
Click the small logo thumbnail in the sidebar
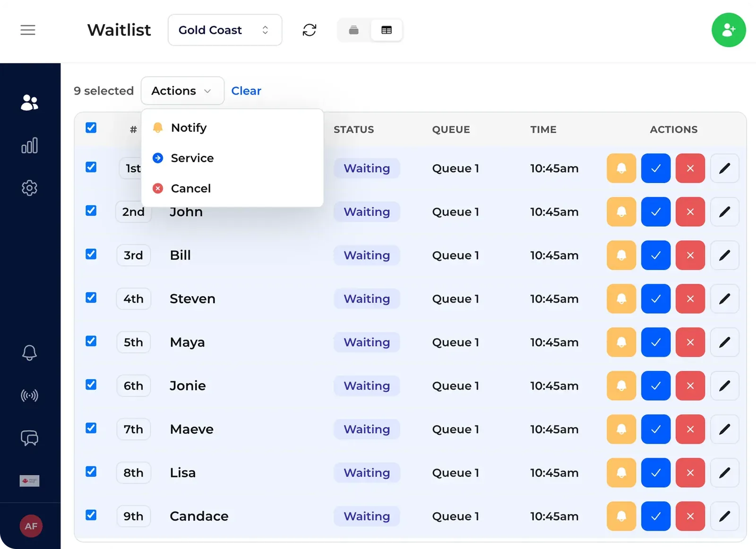tap(29, 481)
